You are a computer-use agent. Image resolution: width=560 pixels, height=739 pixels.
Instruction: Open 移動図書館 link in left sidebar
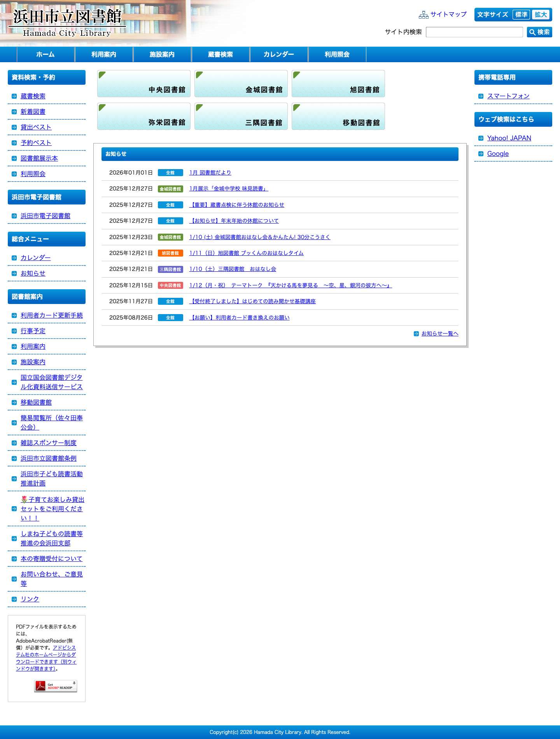tap(36, 402)
